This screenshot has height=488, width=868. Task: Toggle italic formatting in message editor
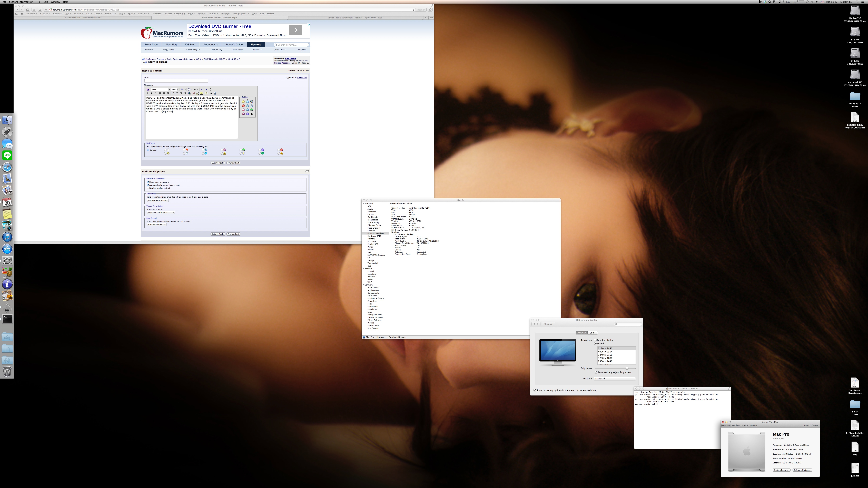152,93
